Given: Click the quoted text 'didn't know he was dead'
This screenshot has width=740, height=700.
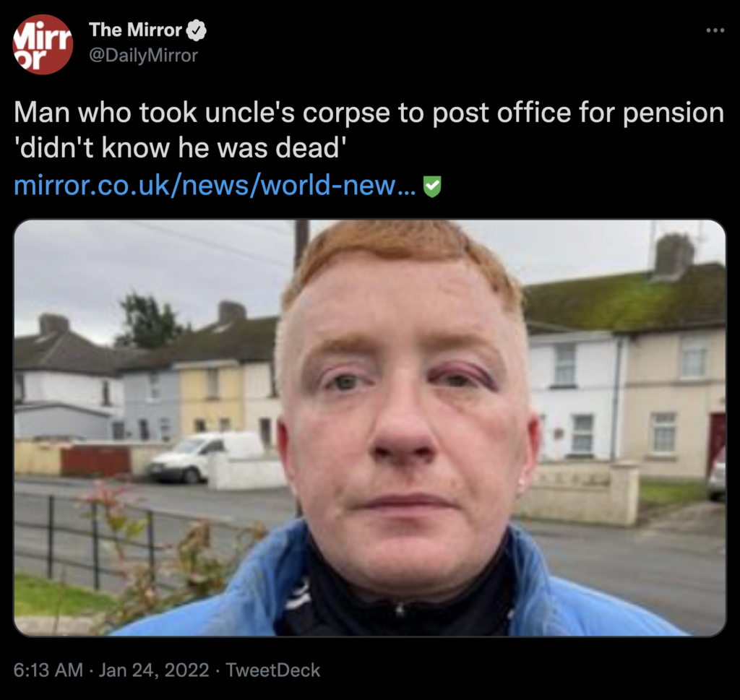Looking at the screenshot, I should coord(180,148).
